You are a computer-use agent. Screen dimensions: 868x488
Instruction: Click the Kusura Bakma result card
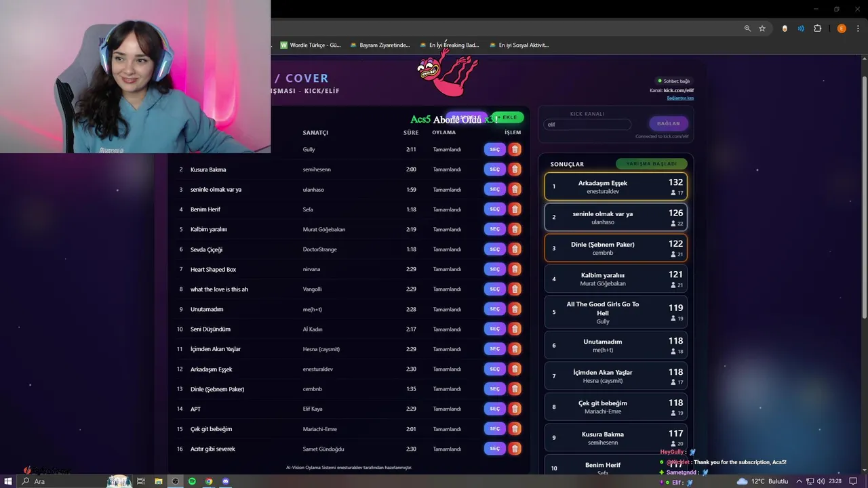[x=616, y=438]
